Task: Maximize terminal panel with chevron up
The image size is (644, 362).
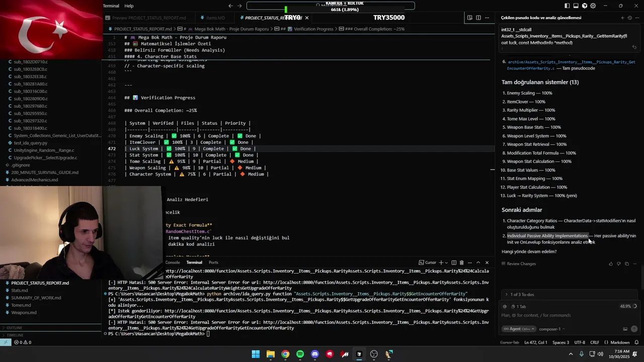Action: tap(478, 262)
